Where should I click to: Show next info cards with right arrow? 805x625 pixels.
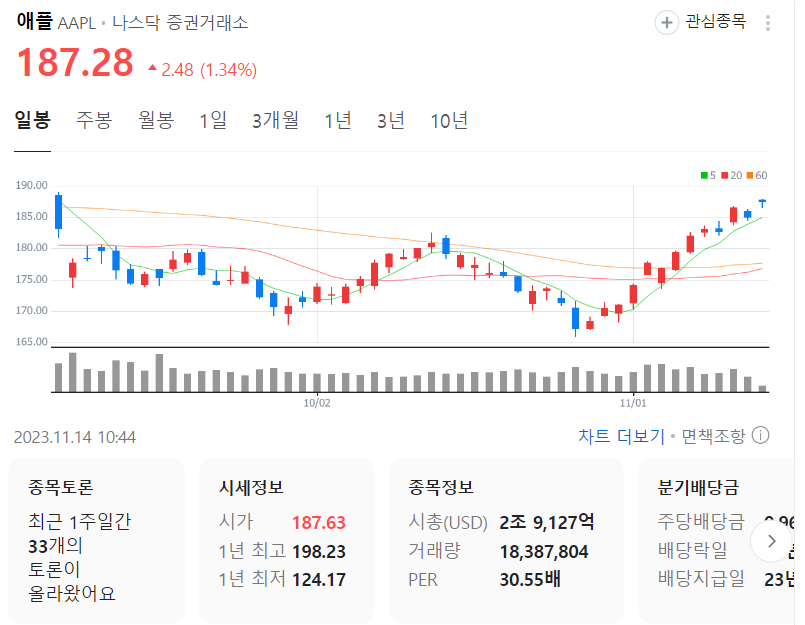click(771, 541)
